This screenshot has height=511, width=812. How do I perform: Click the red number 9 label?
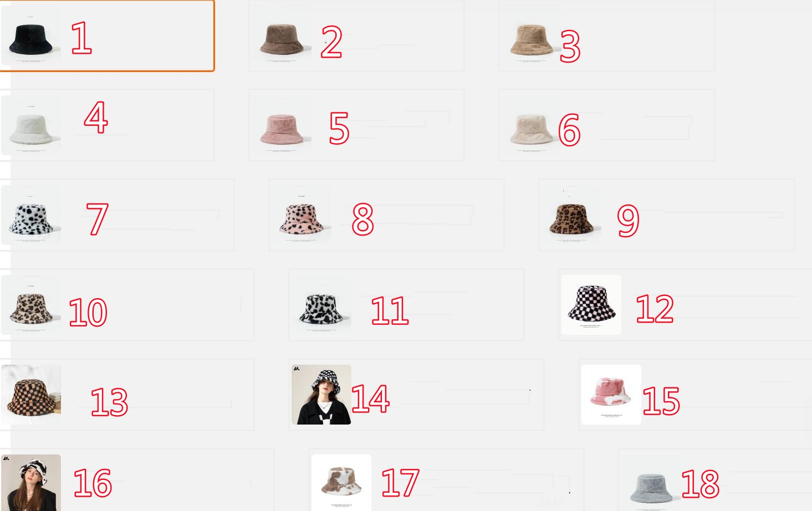[628, 220]
